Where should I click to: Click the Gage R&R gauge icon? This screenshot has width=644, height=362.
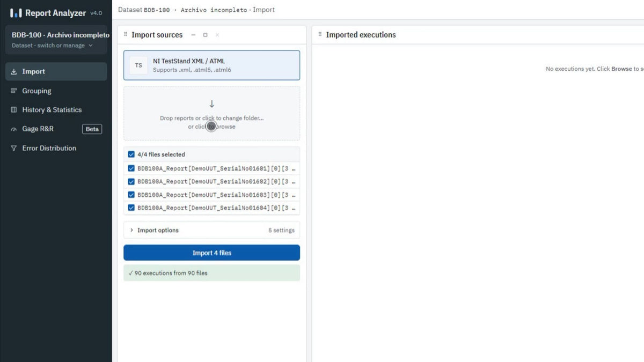coord(14,129)
